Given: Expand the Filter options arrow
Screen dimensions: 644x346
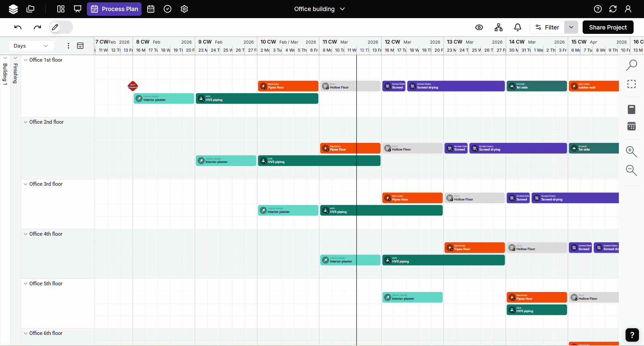Looking at the screenshot, I should pos(571,27).
